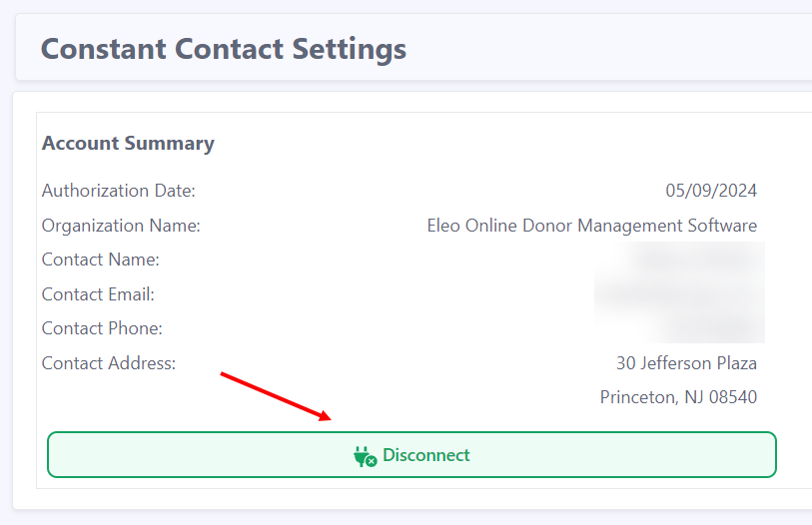
Task: Select the Contact Phone label
Action: 102,328
